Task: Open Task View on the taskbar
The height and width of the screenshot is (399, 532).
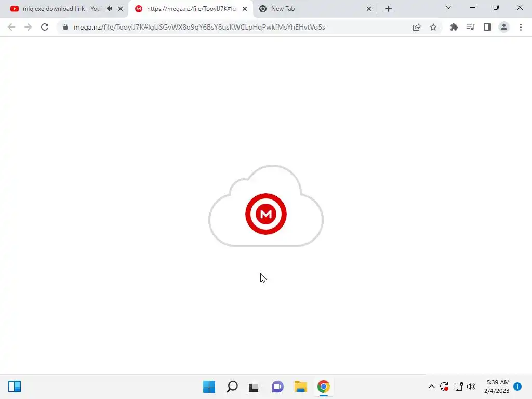Action: (255, 387)
